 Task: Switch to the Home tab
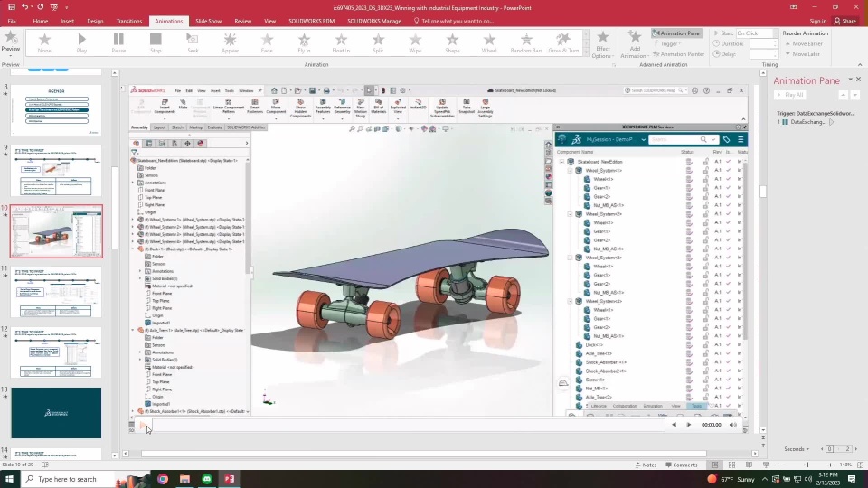click(41, 21)
